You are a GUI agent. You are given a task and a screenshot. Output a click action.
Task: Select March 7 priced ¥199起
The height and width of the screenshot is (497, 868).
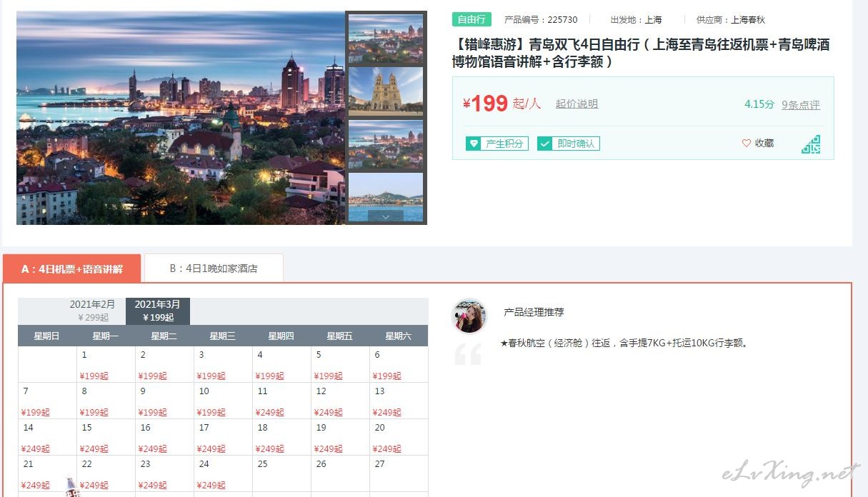pyautogui.click(x=47, y=401)
